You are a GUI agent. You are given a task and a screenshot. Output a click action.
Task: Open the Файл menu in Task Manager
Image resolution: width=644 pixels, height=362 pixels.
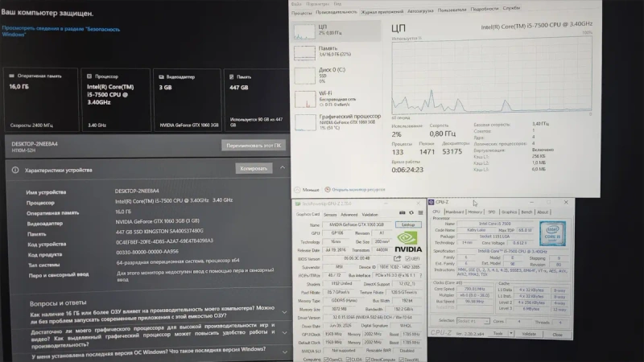pos(296,4)
